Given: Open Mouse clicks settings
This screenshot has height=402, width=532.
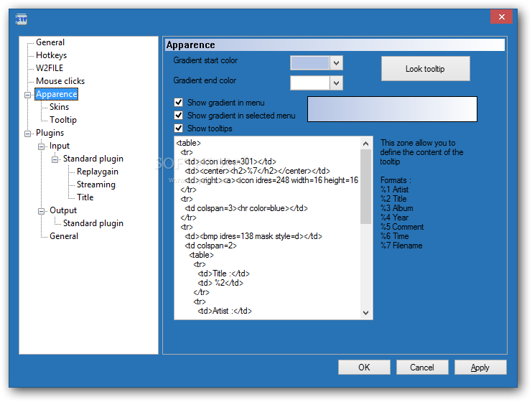Looking at the screenshot, I should [x=60, y=81].
